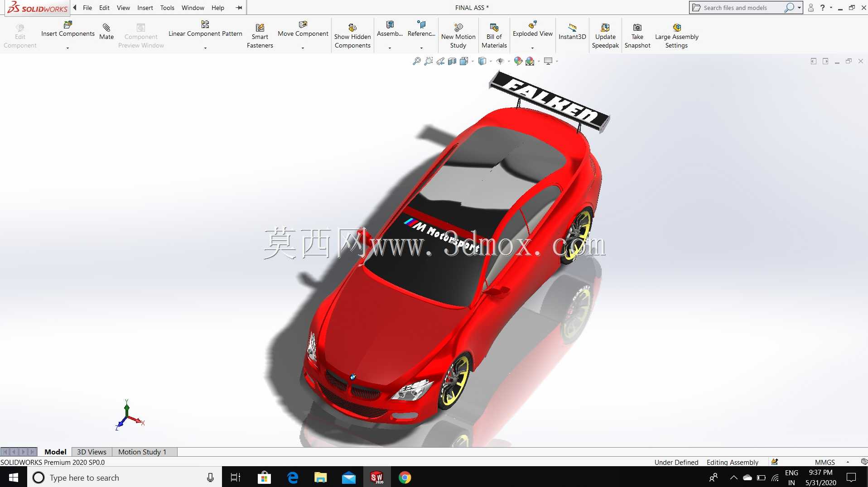868x487 pixels.
Task: Click Hide/Show Items eye icon
Action: point(500,61)
